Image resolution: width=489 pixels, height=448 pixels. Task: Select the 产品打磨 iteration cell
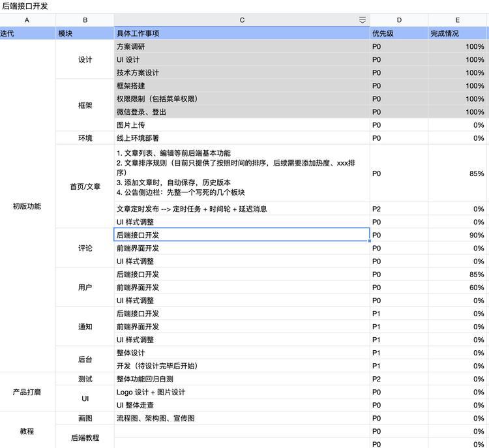27,392
